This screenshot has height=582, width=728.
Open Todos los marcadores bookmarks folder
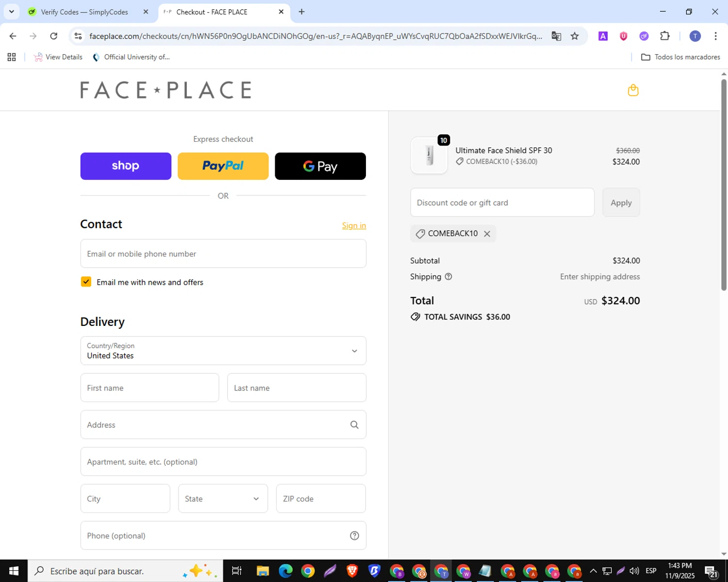[680, 57]
